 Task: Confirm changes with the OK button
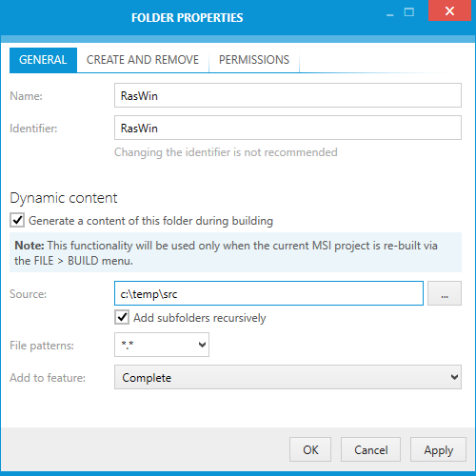click(310, 449)
